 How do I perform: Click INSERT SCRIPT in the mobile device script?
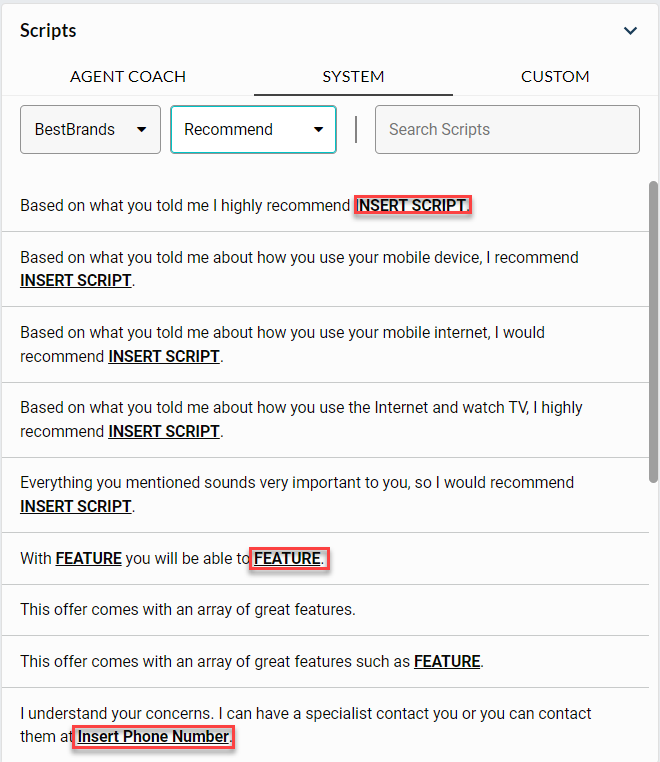(76, 281)
